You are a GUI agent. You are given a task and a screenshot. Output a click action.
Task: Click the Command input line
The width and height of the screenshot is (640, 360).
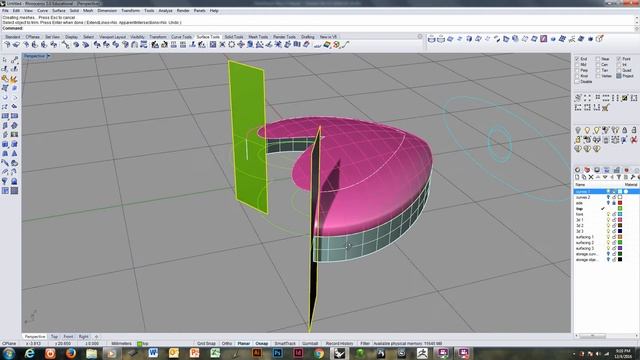click(317, 28)
